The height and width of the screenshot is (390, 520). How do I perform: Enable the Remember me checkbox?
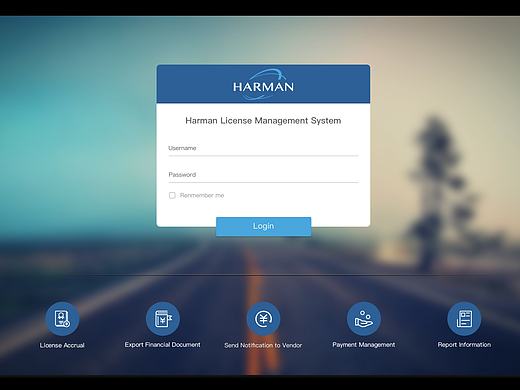coord(172,195)
